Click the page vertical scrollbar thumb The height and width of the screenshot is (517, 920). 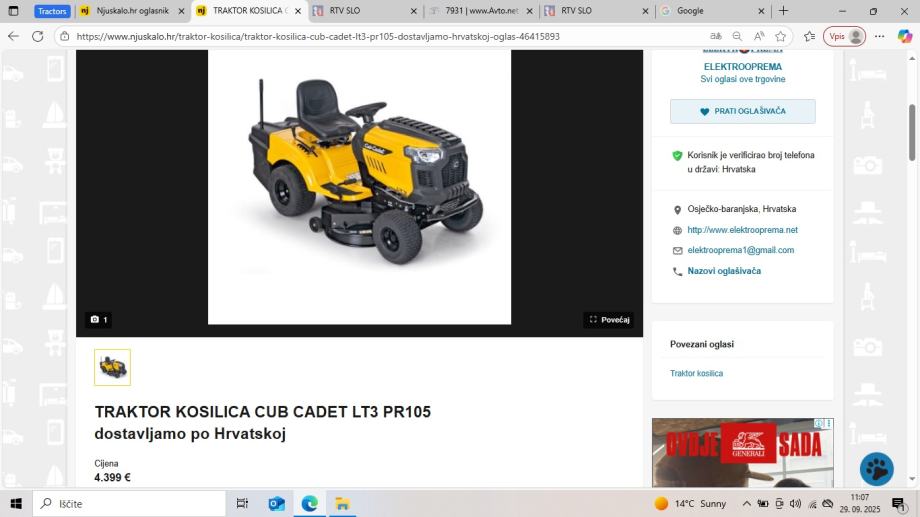click(912, 133)
